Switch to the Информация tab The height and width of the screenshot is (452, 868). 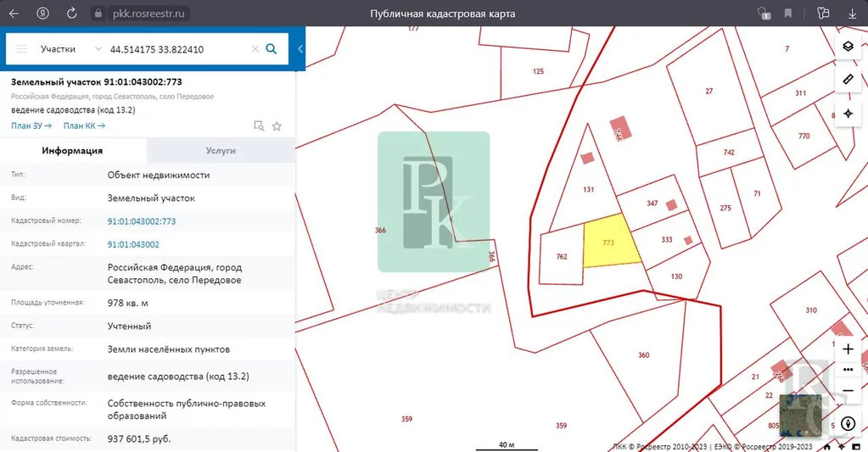[72, 150]
